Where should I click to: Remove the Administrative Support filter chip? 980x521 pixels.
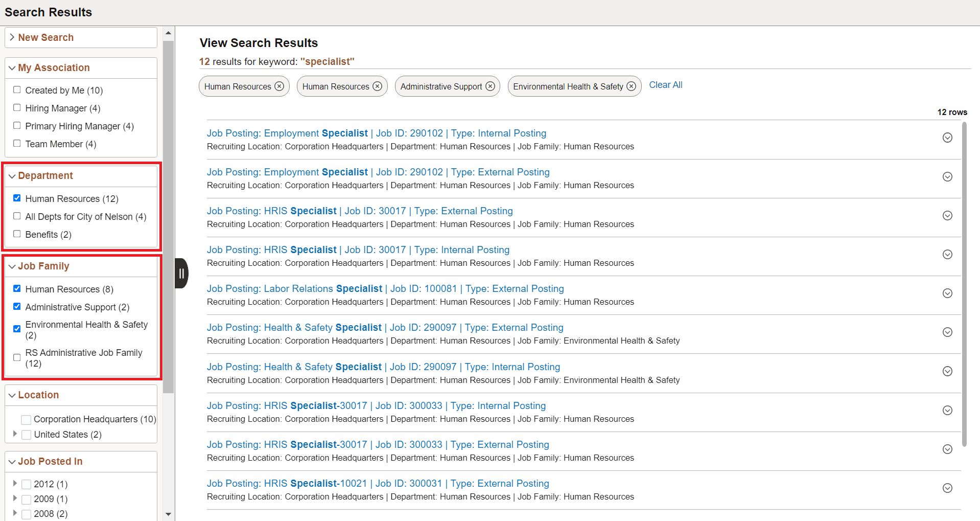click(490, 86)
